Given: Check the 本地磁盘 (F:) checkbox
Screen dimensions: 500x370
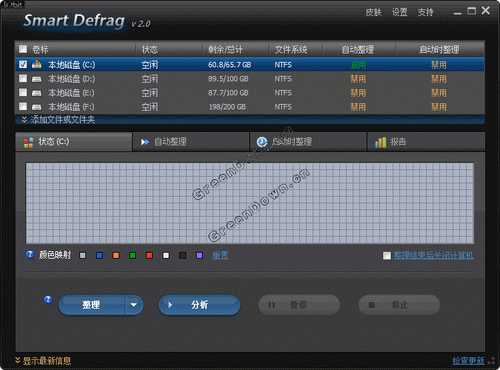Looking at the screenshot, I should coord(23,106).
